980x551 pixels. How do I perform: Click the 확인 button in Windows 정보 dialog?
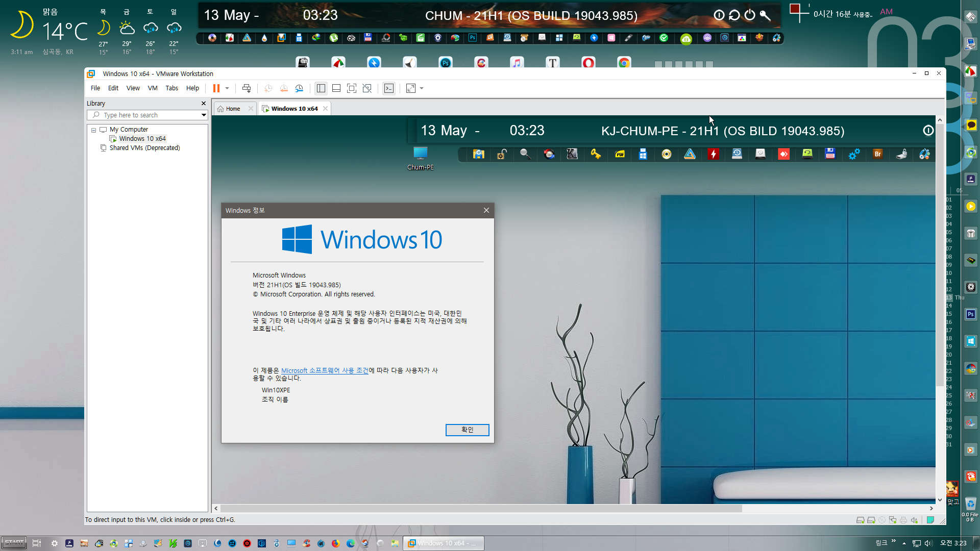tap(467, 430)
